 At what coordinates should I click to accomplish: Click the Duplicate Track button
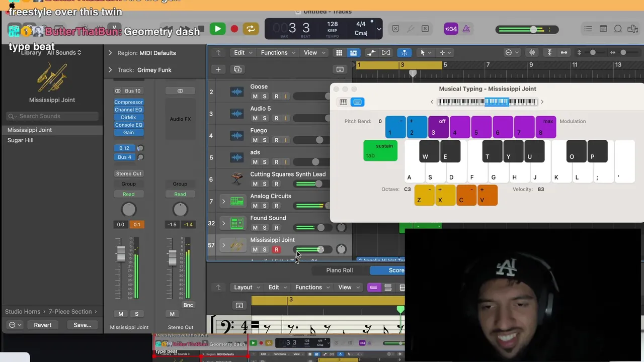(238, 69)
